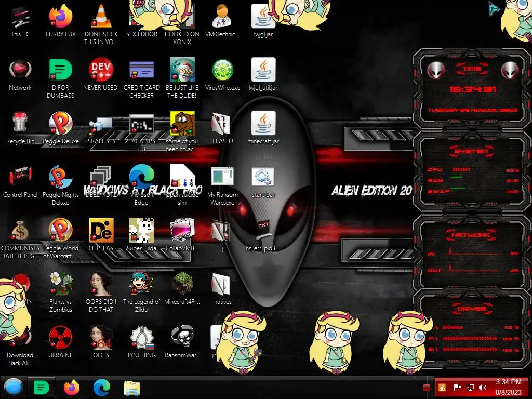Click the SYSTEM widget CPU bar

pos(460,169)
